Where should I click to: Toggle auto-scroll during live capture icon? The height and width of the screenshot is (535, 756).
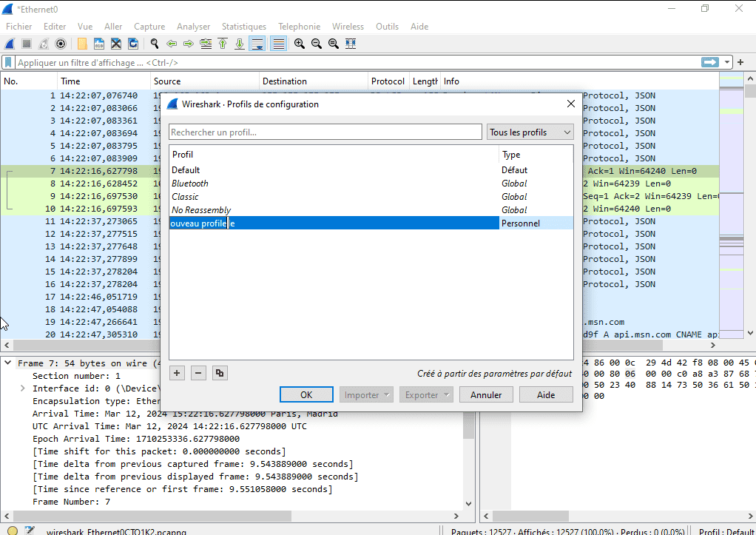[257, 44]
